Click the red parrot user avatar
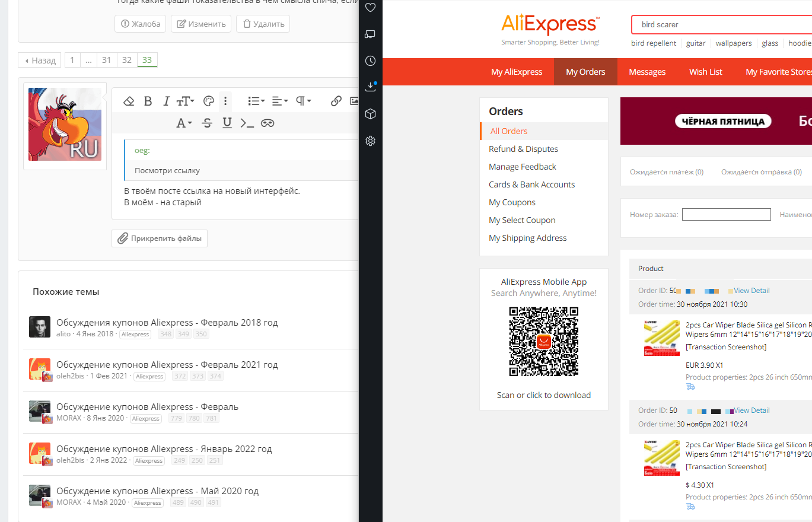The width and height of the screenshot is (812, 522). click(x=65, y=124)
